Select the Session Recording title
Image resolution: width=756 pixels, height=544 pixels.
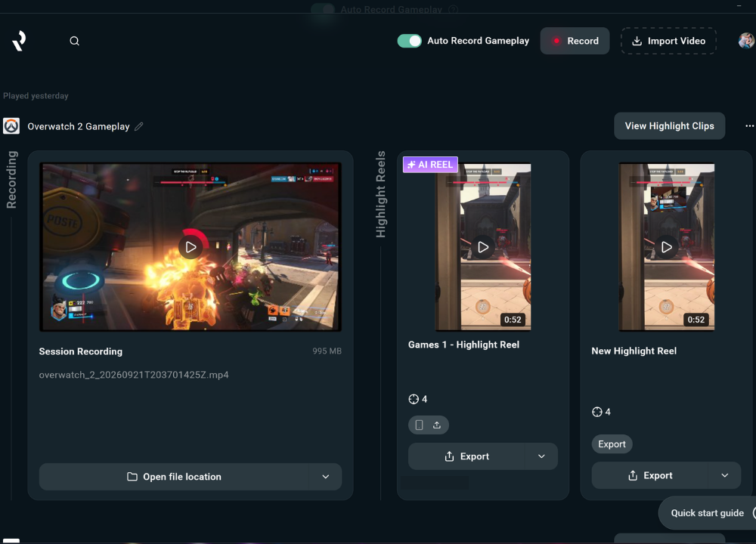[81, 351]
